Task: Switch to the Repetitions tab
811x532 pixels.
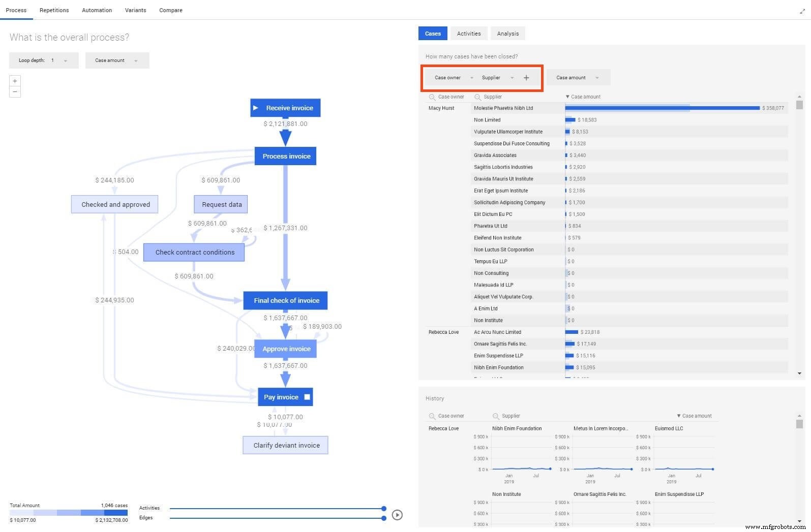Action: point(54,10)
